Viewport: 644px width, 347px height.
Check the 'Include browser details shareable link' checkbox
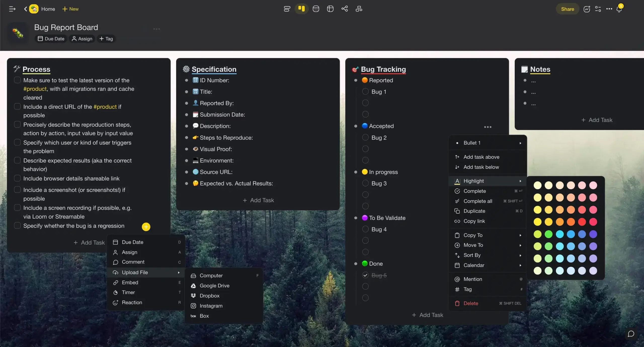click(x=17, y=178)
